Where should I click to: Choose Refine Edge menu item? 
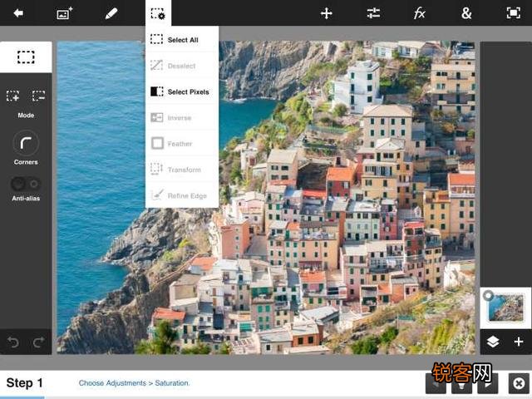pyautogui.click(x=182, y=195)
